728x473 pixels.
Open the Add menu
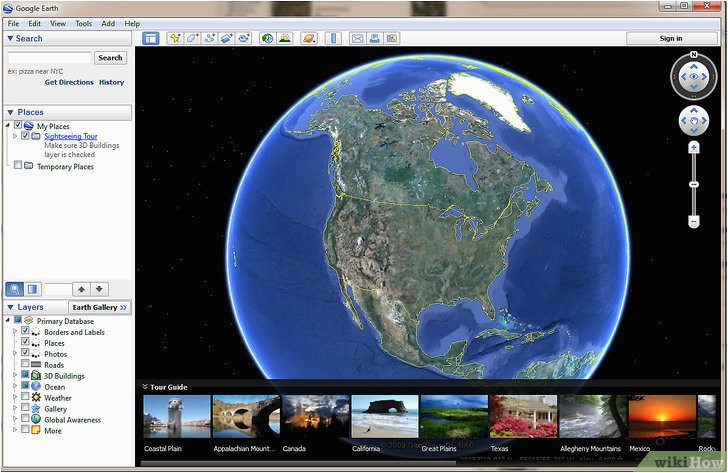(108, 24)
